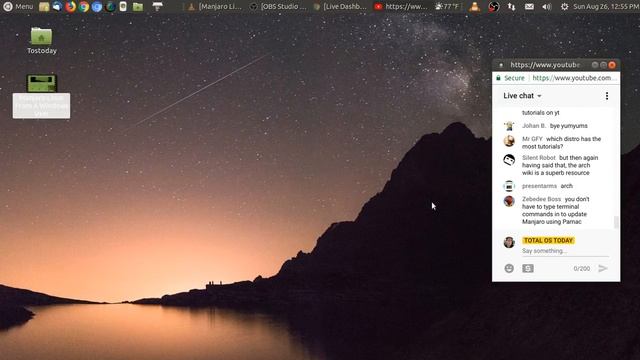This screenshot has width=640, height=360.
Task: Switch to the Manjaro Li... taskbar window
Action: coord(215,7)
